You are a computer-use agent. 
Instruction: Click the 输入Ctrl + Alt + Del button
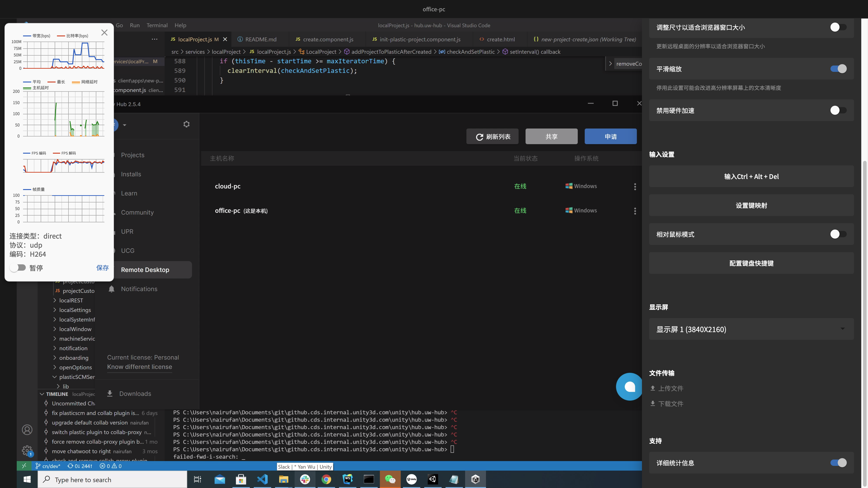(x=751, y=176)
